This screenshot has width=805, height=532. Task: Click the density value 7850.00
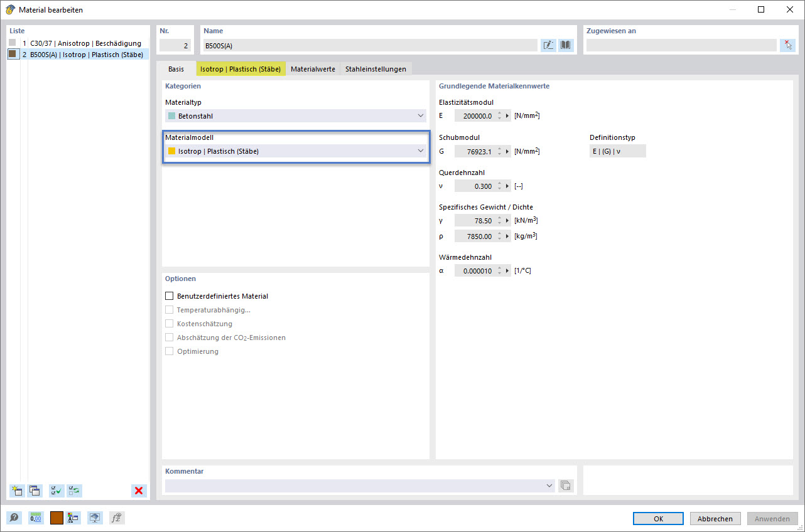click(x=475, y=237)
